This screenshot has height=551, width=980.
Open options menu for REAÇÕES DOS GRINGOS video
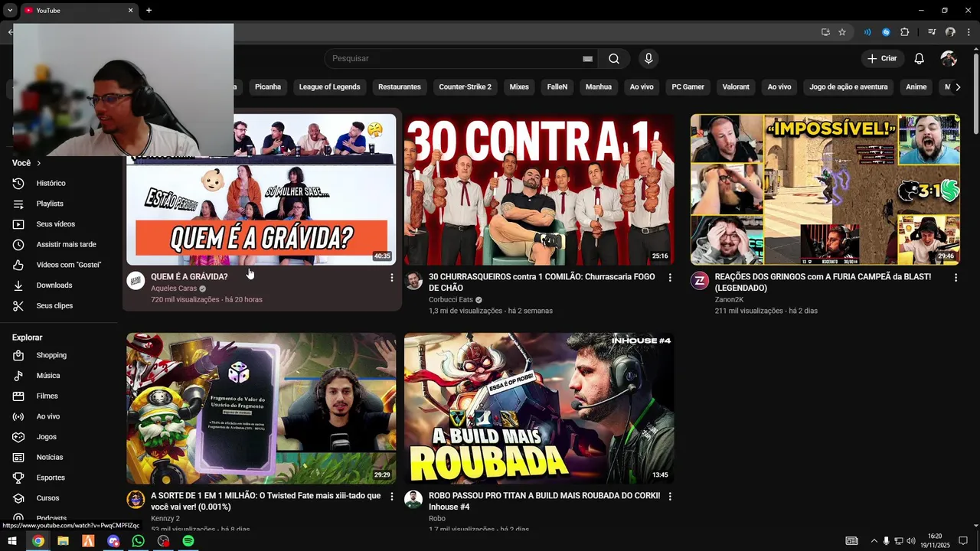coord(955,278)
